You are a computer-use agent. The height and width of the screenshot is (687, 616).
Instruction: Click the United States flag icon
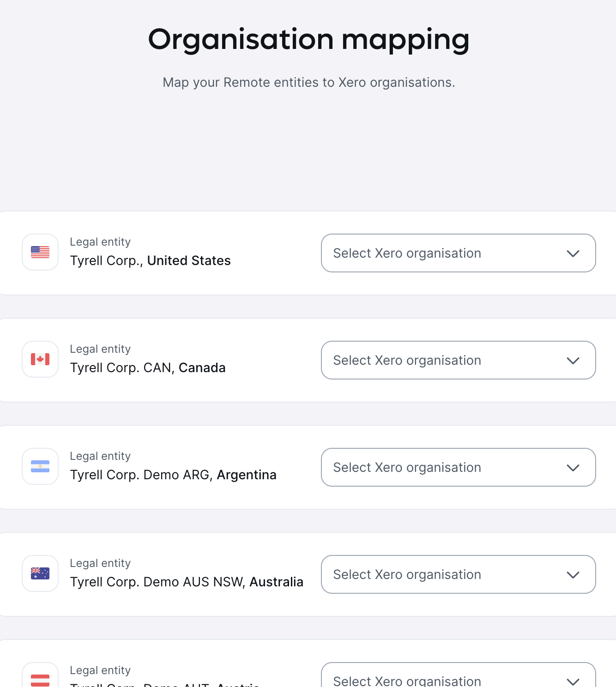click(x=40, y=252)
